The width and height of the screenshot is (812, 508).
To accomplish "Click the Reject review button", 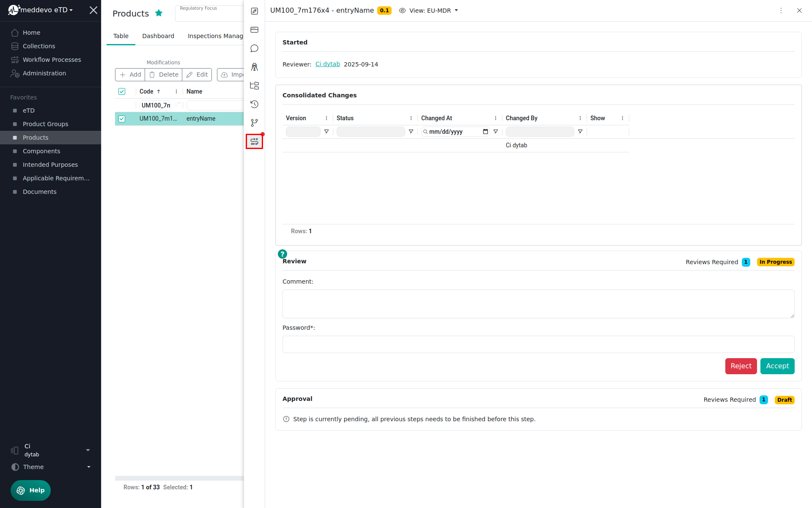I will click(741, 366).
